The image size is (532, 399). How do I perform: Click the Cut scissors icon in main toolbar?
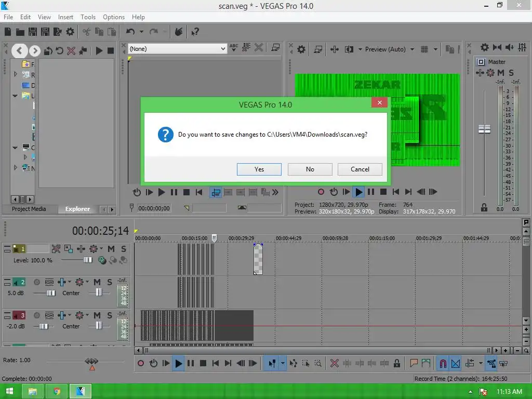[x=87, y=32]
